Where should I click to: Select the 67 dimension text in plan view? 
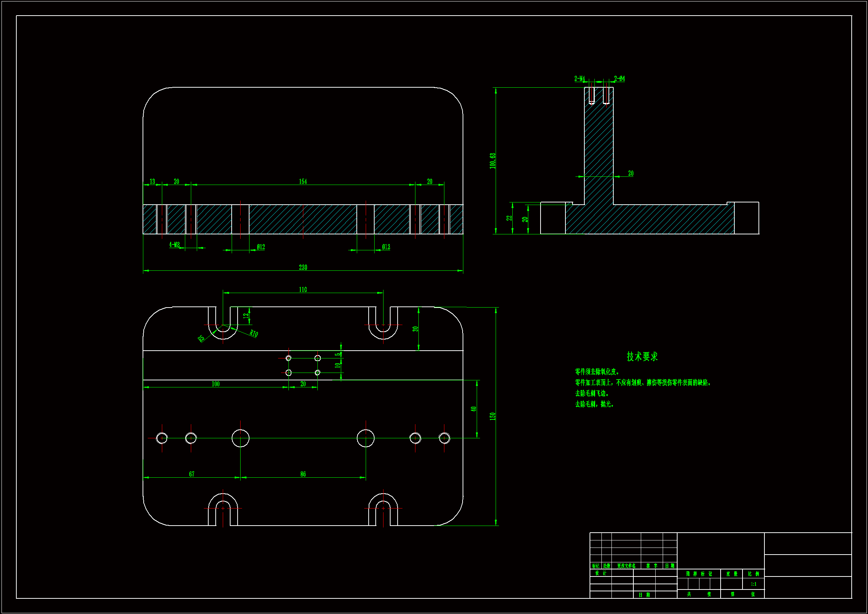tap(192, 474)
